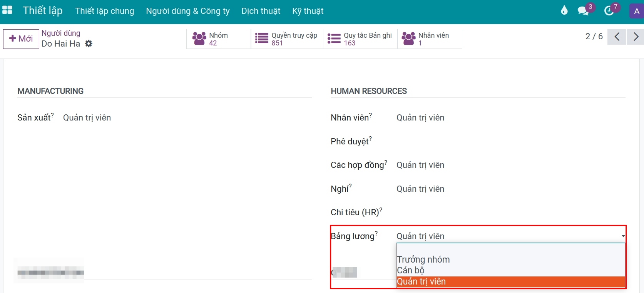Open Nghỉ role dropdown
644x293 pixels.
(511, 189)
